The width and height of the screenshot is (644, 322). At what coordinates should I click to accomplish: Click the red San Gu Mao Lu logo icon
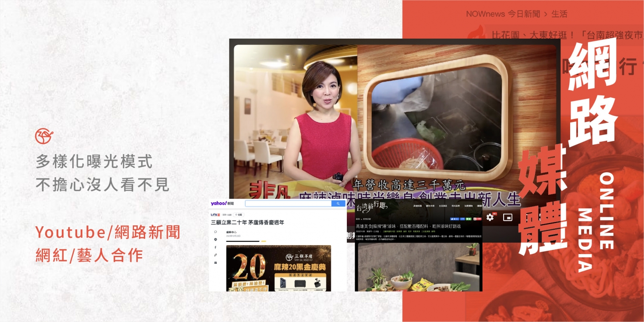point(45,136)
